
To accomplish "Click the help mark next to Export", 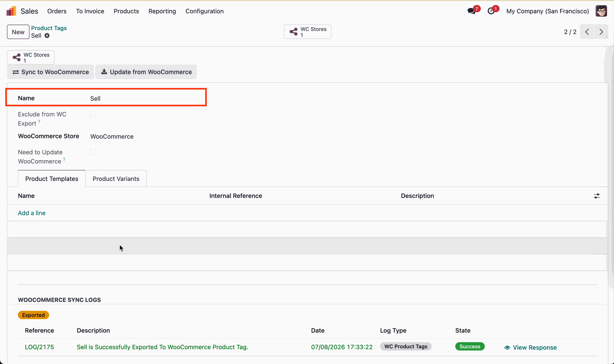I will pyautogui.click(x=39, y=122).
